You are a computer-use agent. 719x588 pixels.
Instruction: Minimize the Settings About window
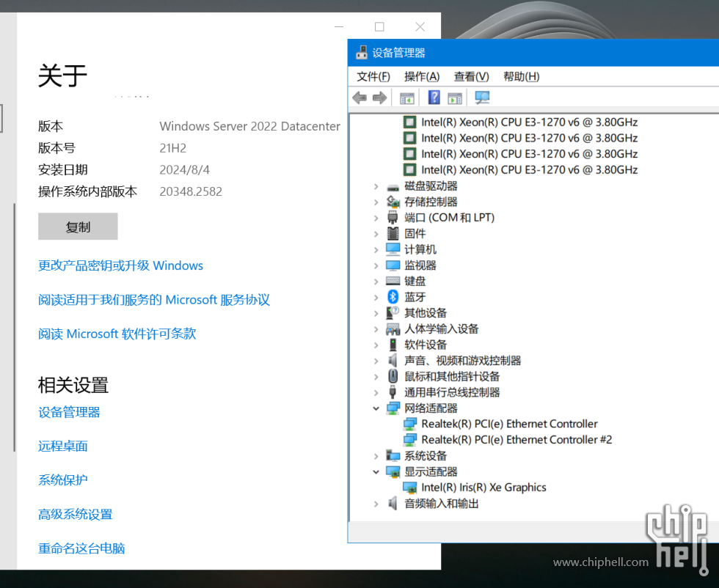pyautogui.click(x=339, y=27)
